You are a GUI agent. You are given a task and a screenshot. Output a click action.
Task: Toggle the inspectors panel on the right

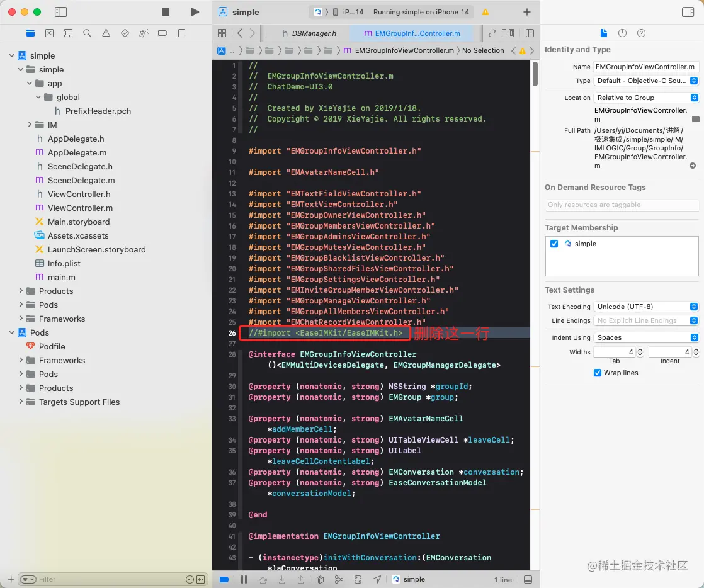point(688,12)
